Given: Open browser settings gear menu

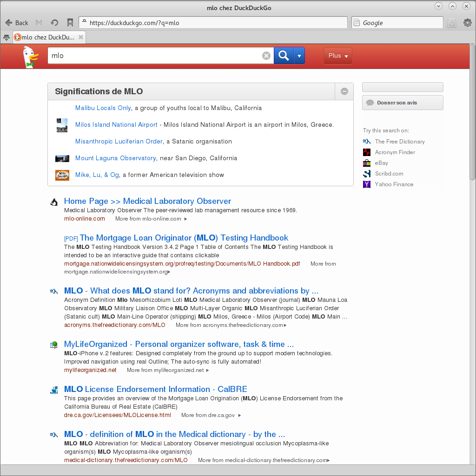Looking at the screenshot, I should (x=467, y=23).
